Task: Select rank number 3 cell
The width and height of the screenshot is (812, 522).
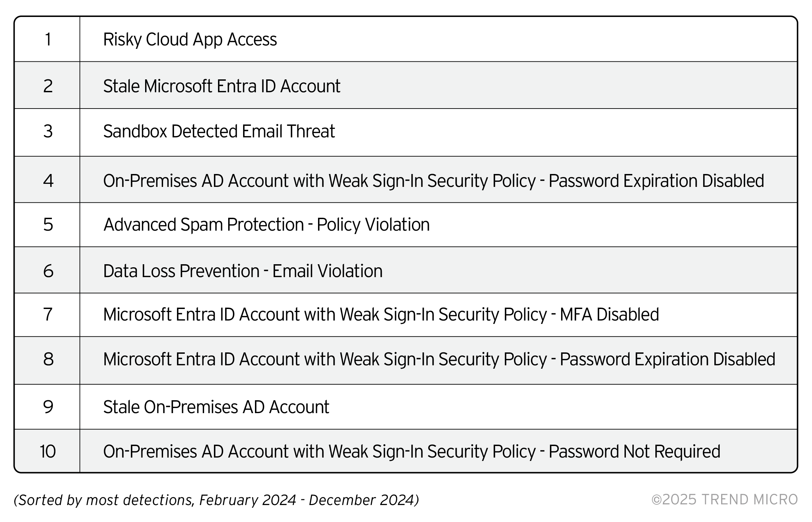Action: [x=48, y=131]
